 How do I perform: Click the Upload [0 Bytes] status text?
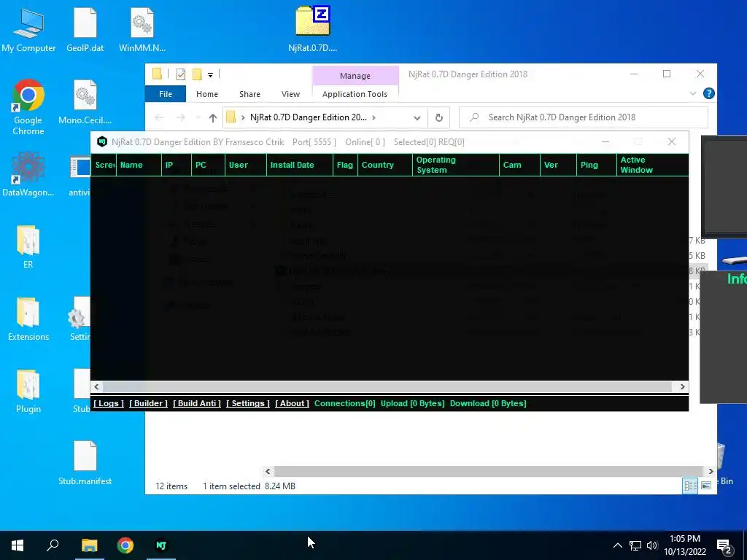coord(412,403)
